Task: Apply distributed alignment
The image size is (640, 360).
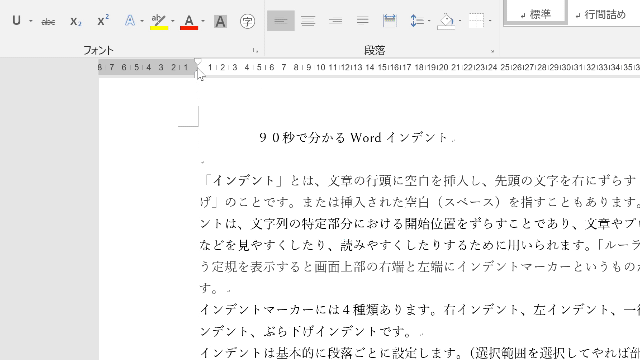Action: (390, 20)
